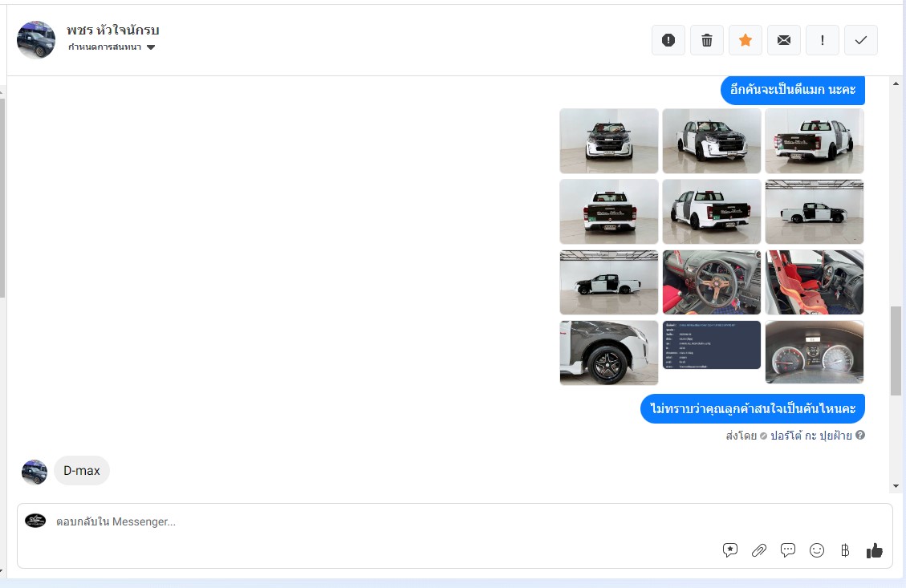Click the Baht payment request icon

[x=845, y=550]
